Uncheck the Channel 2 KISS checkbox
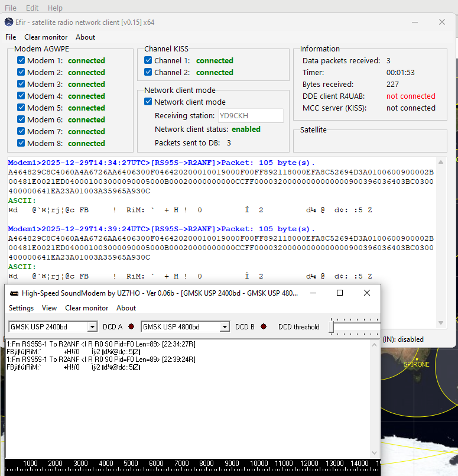The image size is (458, 476). 148,72
